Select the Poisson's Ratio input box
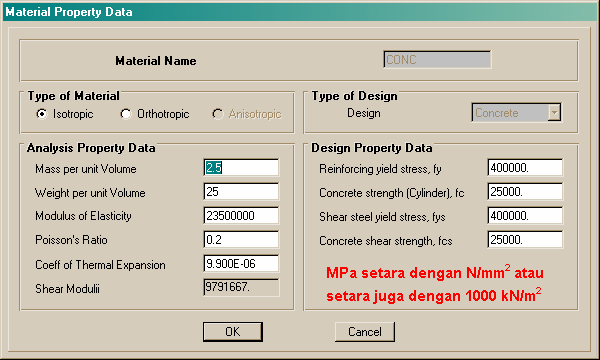Image resolution: width=600 pixels, height=360 pixels. tap(241, 240)
